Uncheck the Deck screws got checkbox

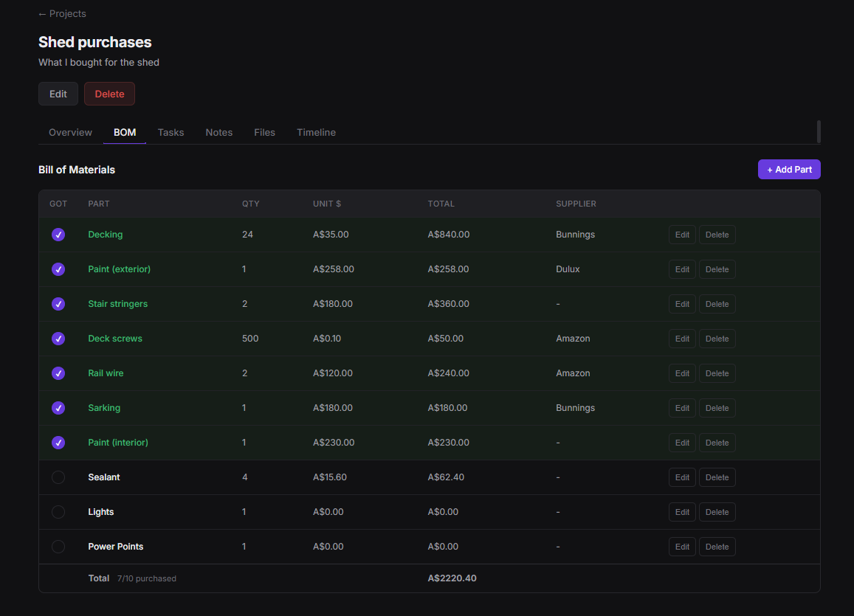point(58,339)
